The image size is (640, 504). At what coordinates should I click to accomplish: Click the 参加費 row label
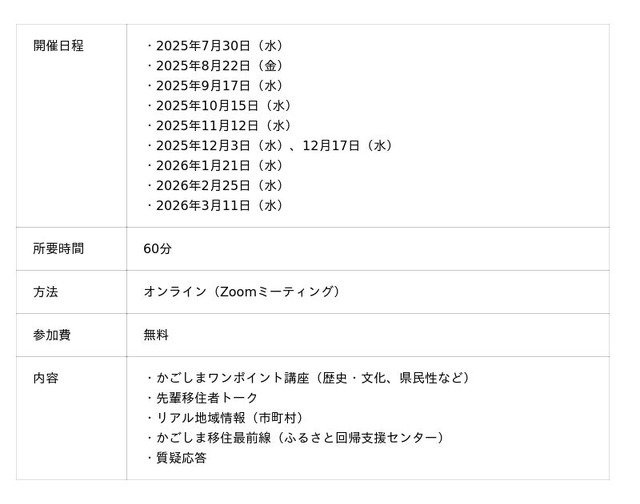(52, 335)
